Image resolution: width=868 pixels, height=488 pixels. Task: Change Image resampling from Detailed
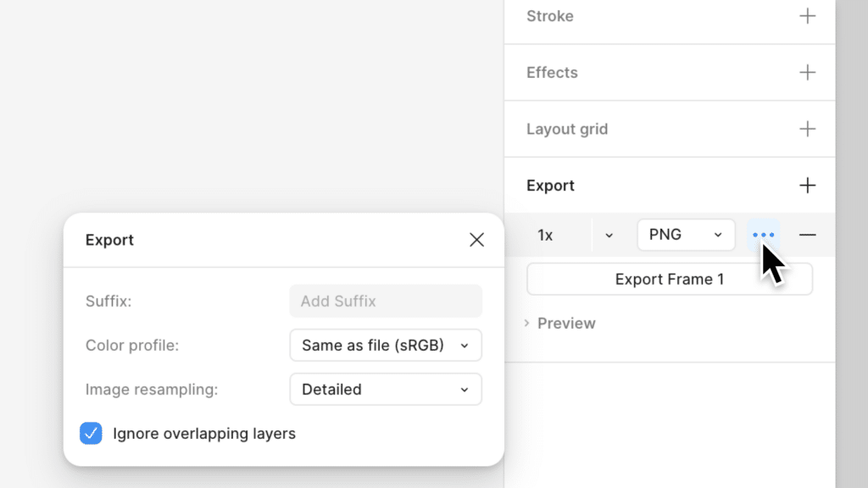pyautogui.click(x=386, y=389)
